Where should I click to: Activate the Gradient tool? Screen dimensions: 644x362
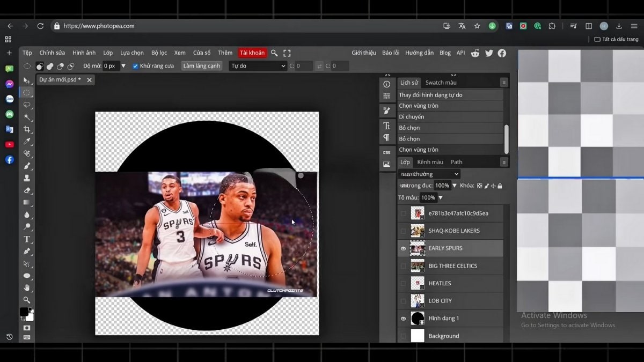click(27, 201)
